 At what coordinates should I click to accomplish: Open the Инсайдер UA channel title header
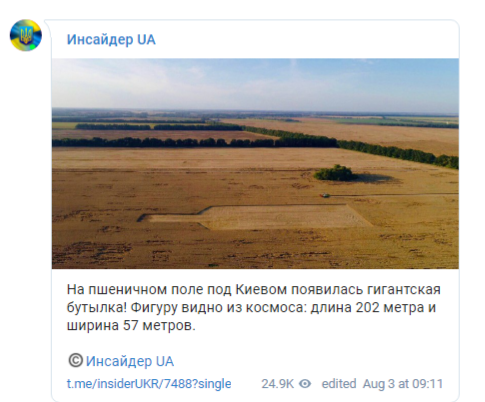click(x=111, y=40)
